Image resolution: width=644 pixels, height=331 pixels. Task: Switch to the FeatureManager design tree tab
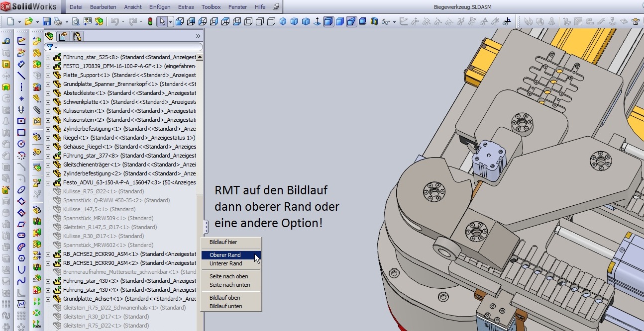coord(50,36)
